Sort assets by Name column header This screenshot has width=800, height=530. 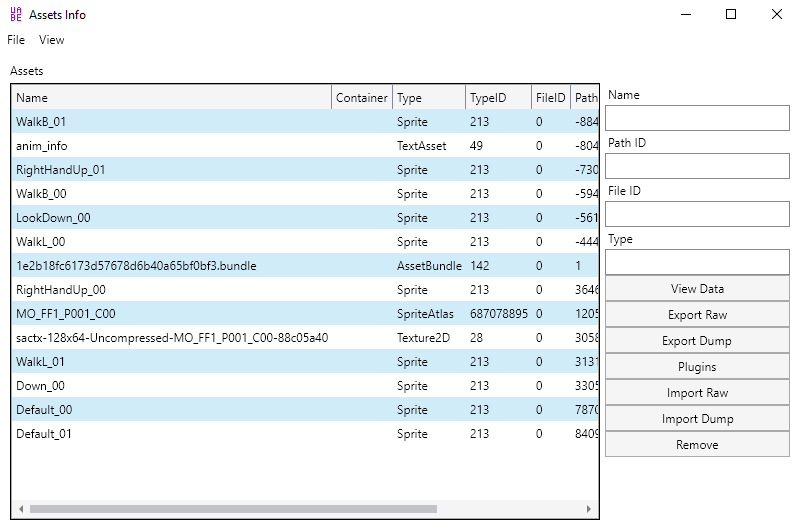point(170,98)
